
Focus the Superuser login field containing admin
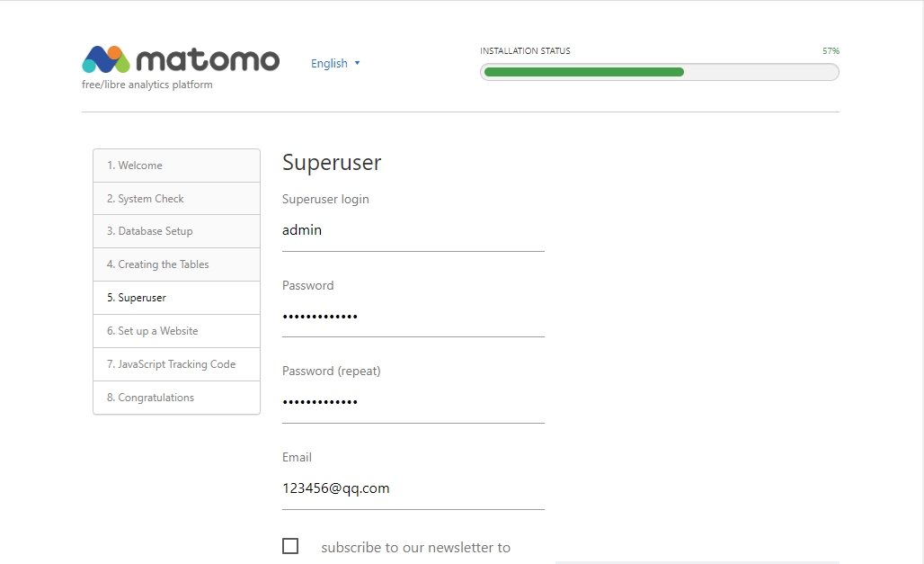(x=413, y=231)
